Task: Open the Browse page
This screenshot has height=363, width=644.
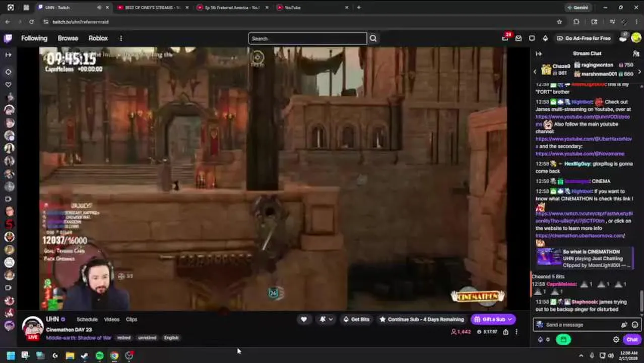Action: click(x=68, y=38)
